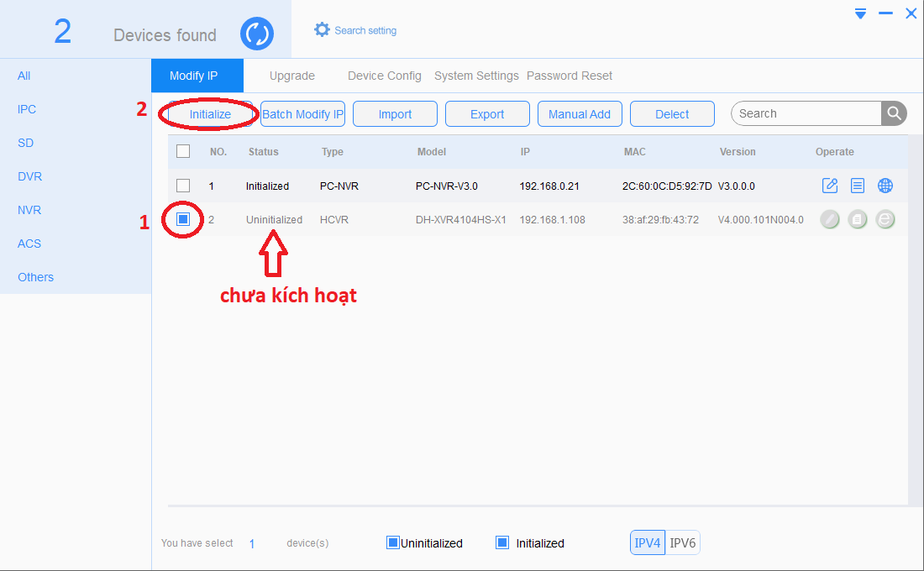Sort by the MAC column header

pos(635,151)
